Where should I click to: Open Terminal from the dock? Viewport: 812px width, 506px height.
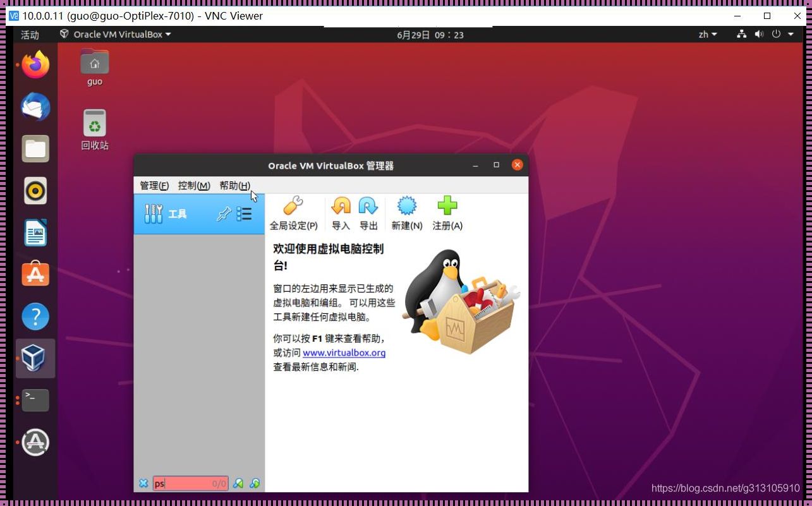(35, 400)
